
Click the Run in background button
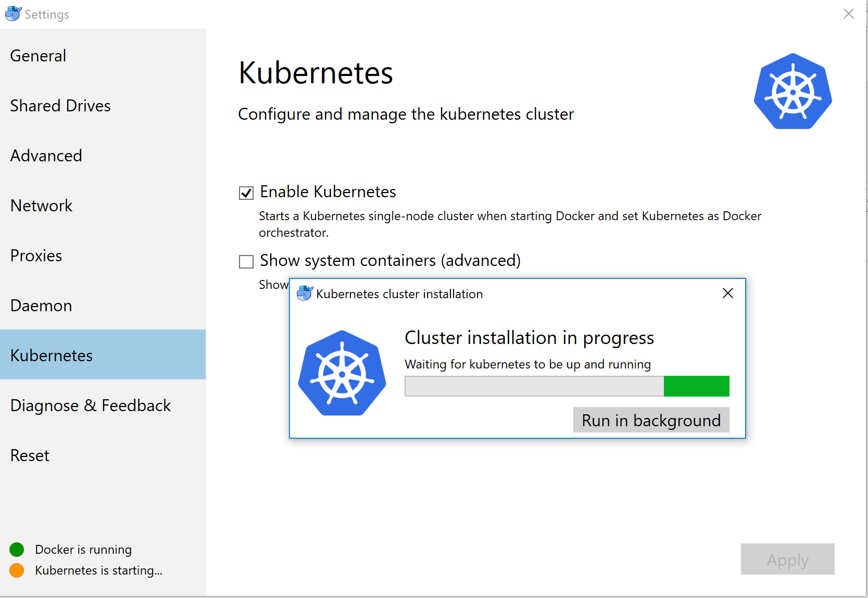pos(651,420)
